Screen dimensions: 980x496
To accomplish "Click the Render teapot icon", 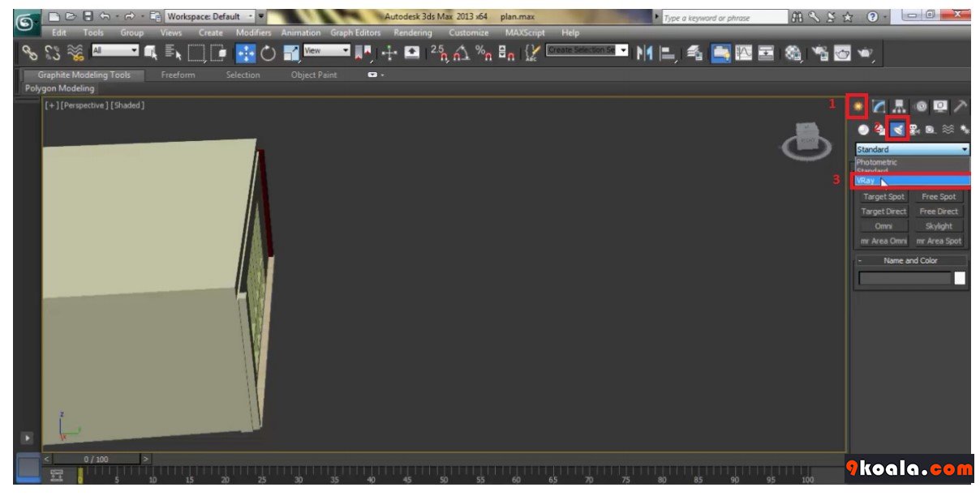I will pos(866,53).
